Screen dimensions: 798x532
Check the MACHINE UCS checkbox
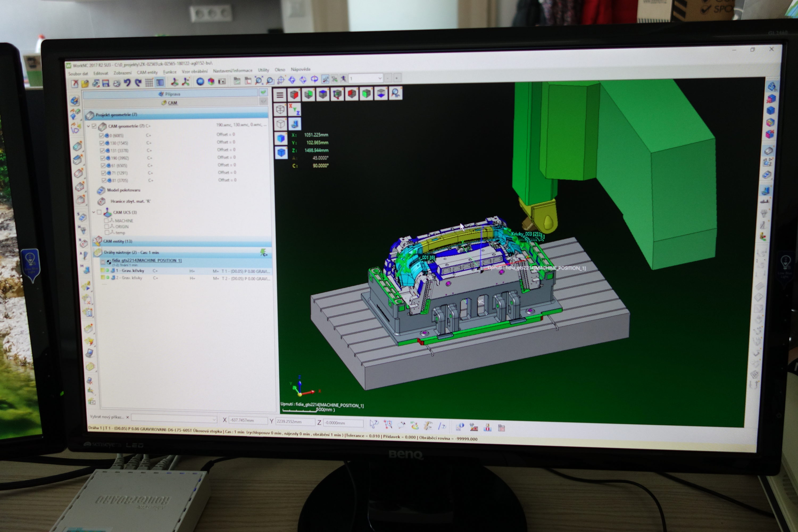tap(107, 221)
